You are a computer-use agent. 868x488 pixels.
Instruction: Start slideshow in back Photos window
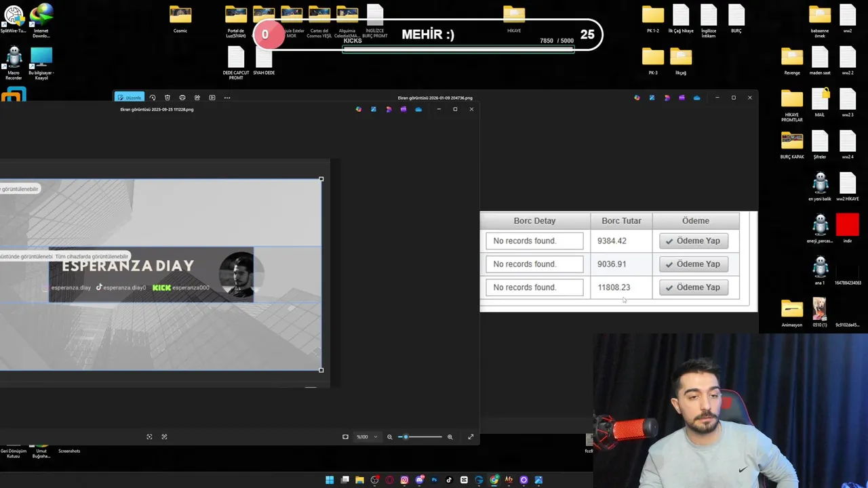coord(212,98)
